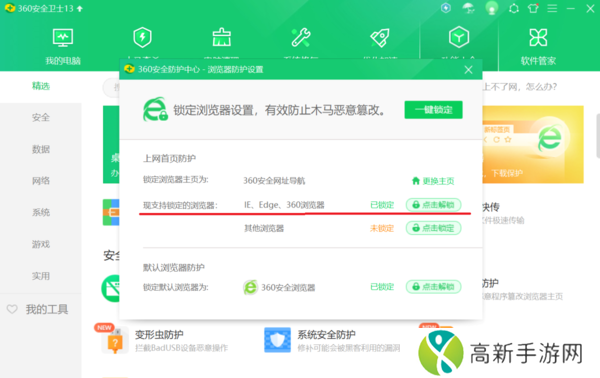Open the cleanup broom icon in top toolbar
600x378 pixels.
tap(222, 37)
